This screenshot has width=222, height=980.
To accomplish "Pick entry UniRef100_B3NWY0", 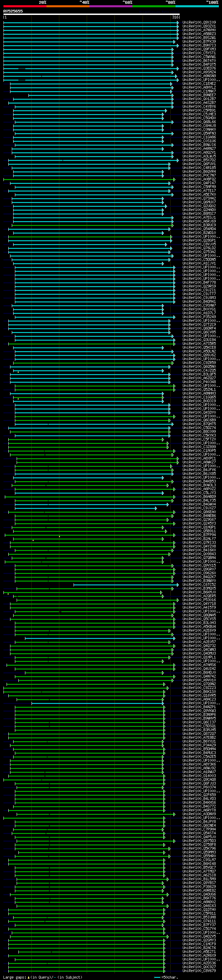I will coord(199,581).
